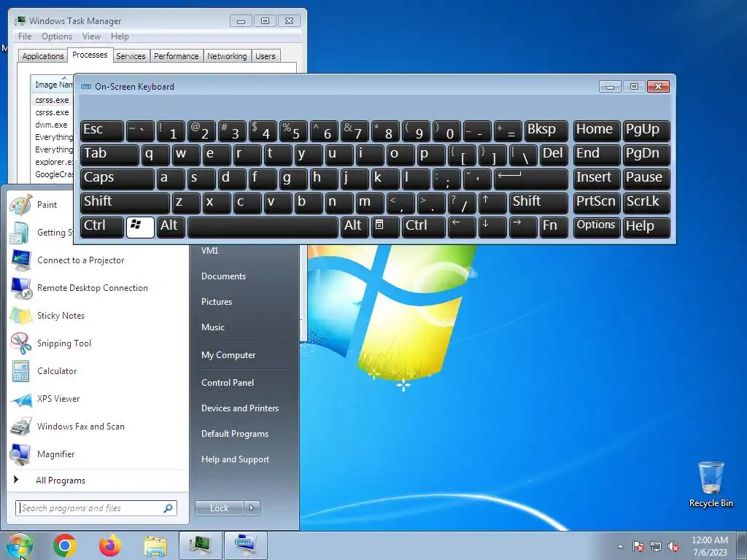Open Sticky Notes
This screenshot has height=560, width=747.
click(x=98, y=316)
